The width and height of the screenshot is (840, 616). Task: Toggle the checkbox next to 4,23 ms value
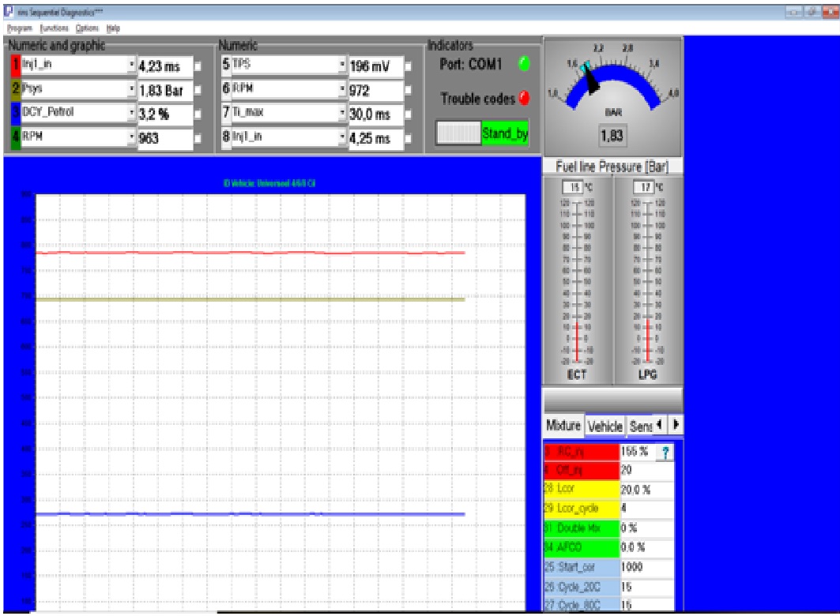(x=198, y=66)
